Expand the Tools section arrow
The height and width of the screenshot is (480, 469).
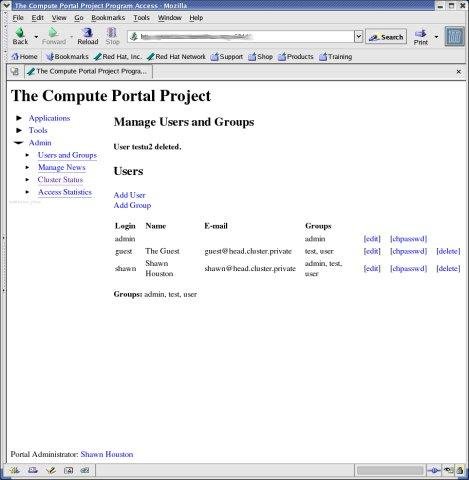[x=19, y=130]
